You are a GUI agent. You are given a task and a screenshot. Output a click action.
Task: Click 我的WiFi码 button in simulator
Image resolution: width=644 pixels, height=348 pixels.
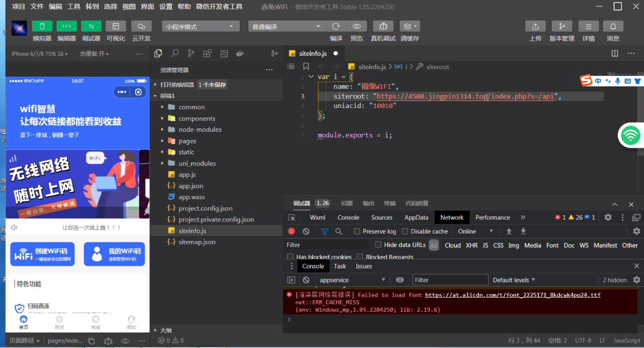pyautogui.click(x=114, y=254)
